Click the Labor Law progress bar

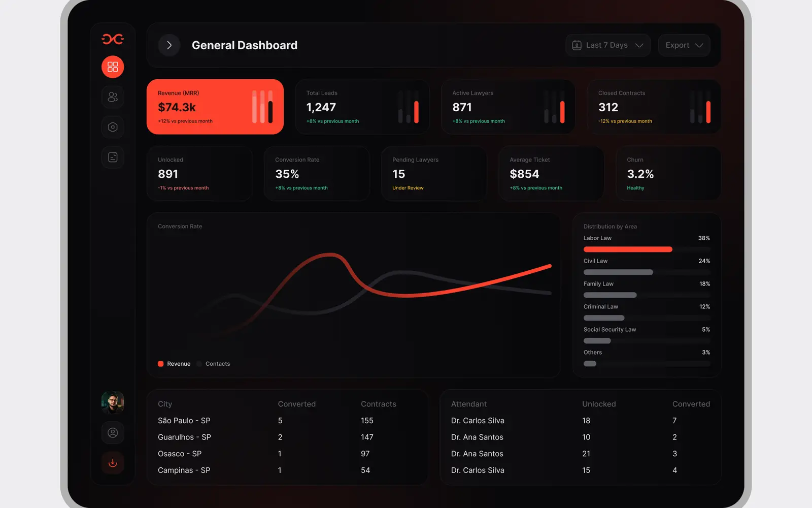[x=647, y=249]
